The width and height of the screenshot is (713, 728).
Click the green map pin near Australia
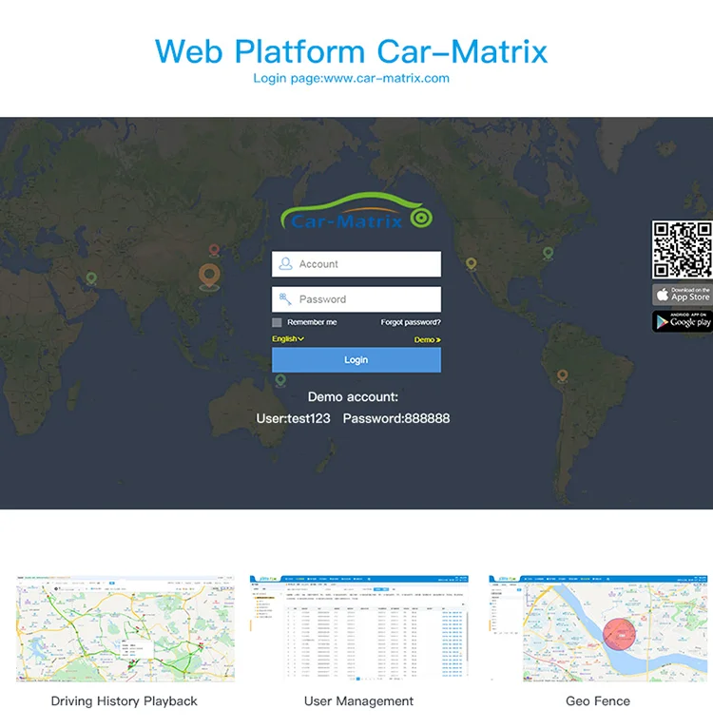click(x=280, y=381)
